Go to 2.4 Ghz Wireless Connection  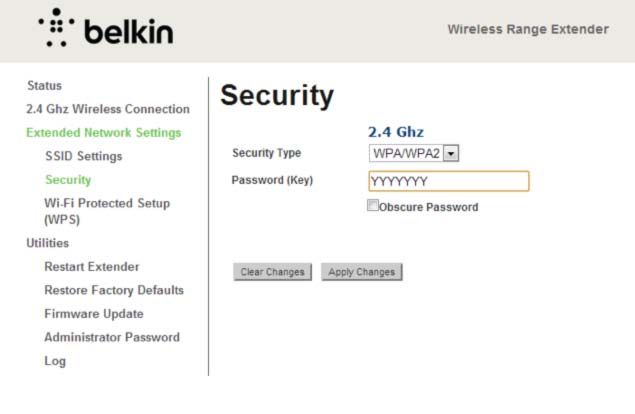tap(108, 109)
